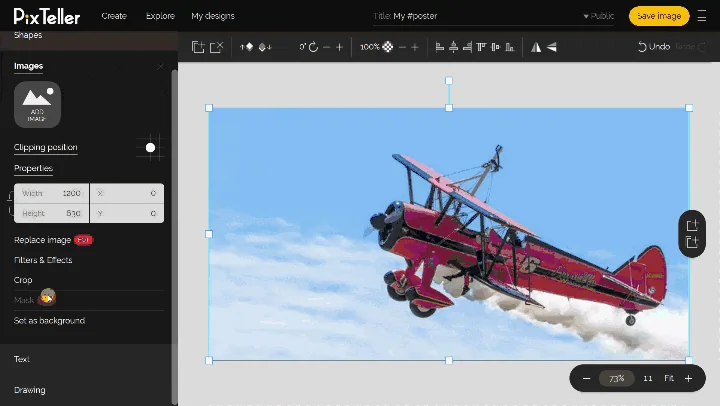
Task: Flip the image vertically
Action: tap(551, 47)
